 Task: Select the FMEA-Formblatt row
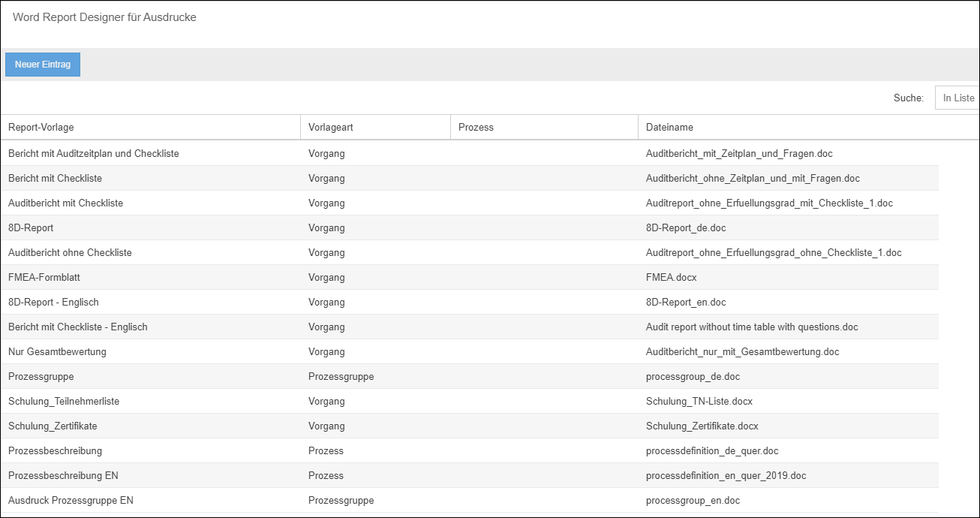[44, 277]
